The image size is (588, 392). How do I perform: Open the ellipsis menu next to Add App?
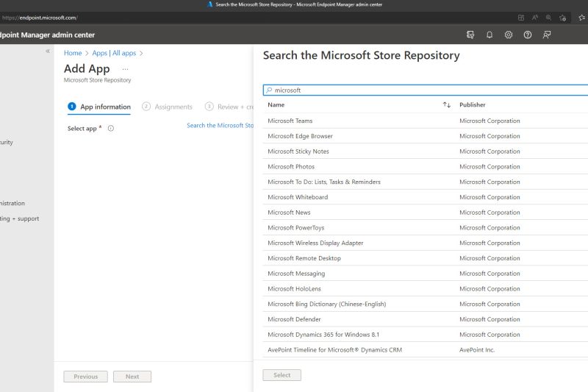(x=125, y=69)
